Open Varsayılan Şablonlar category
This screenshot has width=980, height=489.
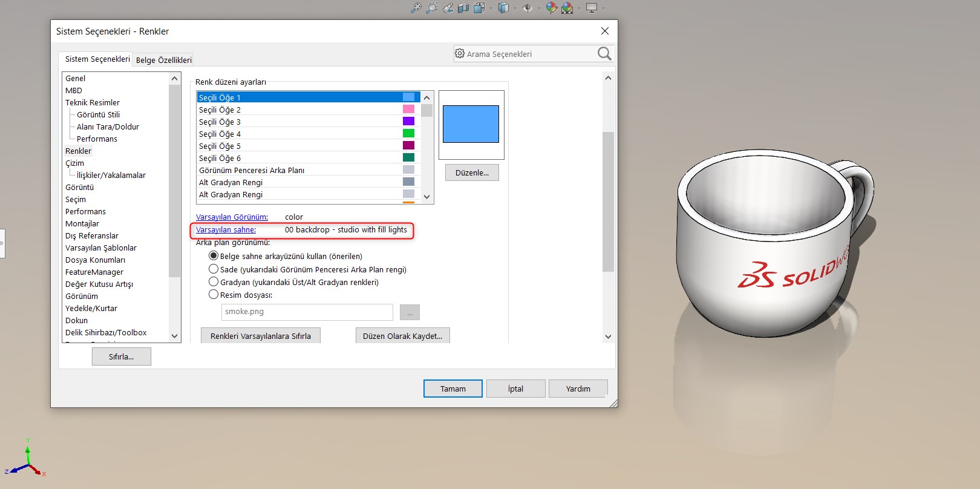point(101,248)
